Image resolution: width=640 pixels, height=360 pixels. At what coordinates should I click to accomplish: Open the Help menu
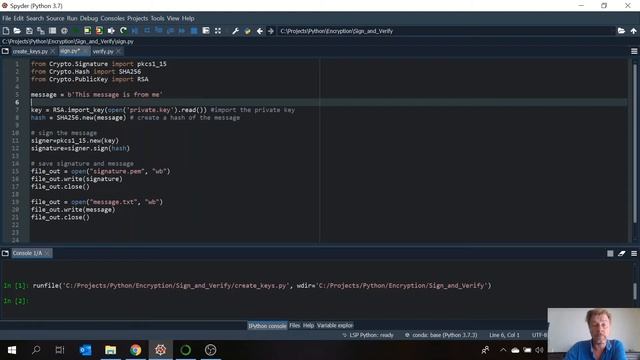pos(188,18)
